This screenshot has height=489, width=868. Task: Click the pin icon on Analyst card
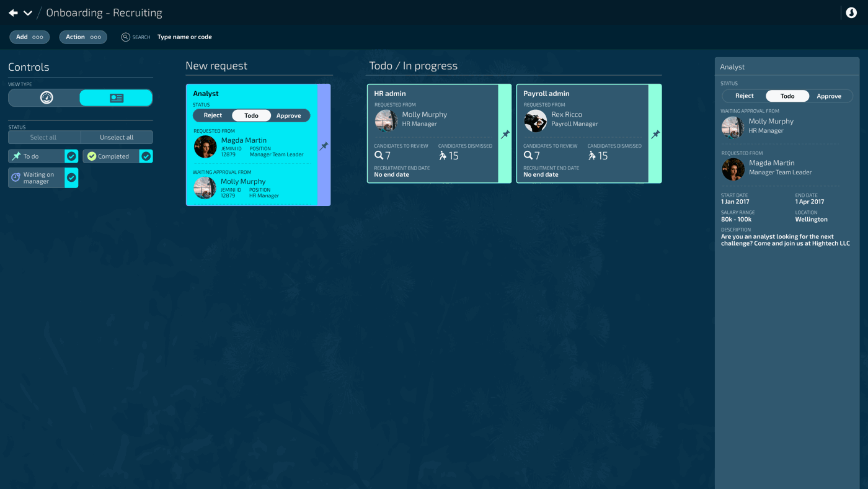tap(324, 146)
